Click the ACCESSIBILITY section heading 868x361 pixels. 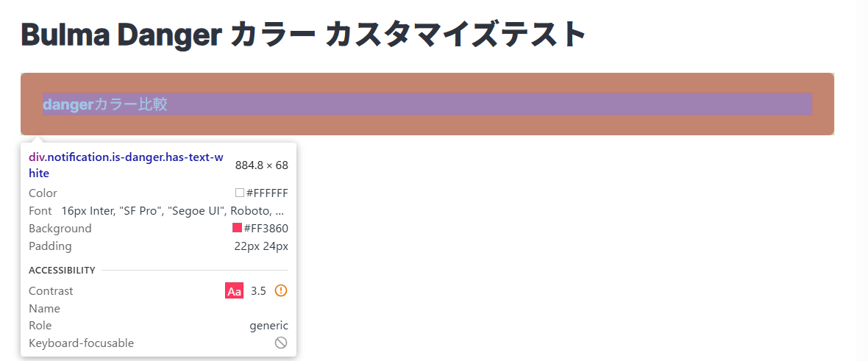[62, 271]
